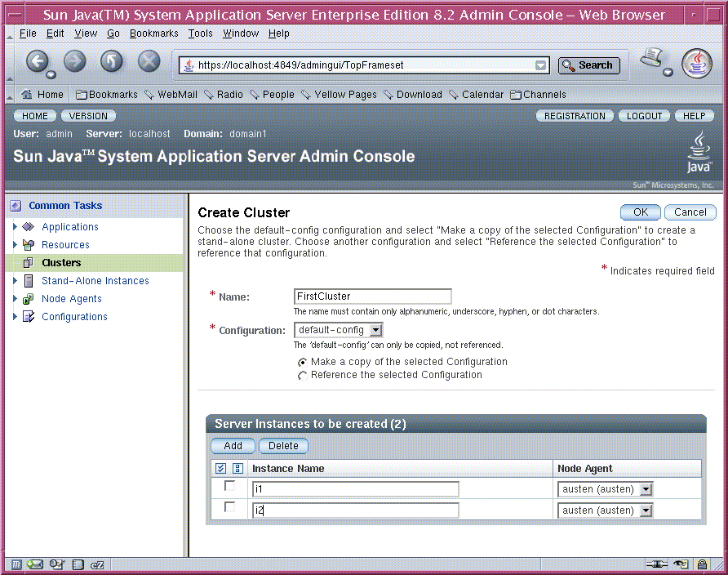Expand the Stand-Alone Instances tree node
The image size is (728, 575).
(x=15, y=280)
